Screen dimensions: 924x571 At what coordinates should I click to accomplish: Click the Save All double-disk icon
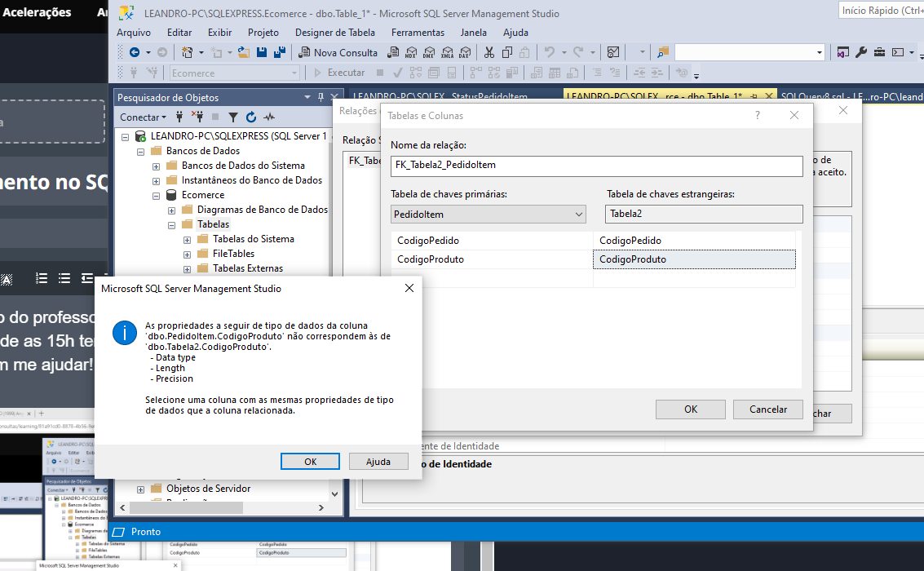point(280,52)
